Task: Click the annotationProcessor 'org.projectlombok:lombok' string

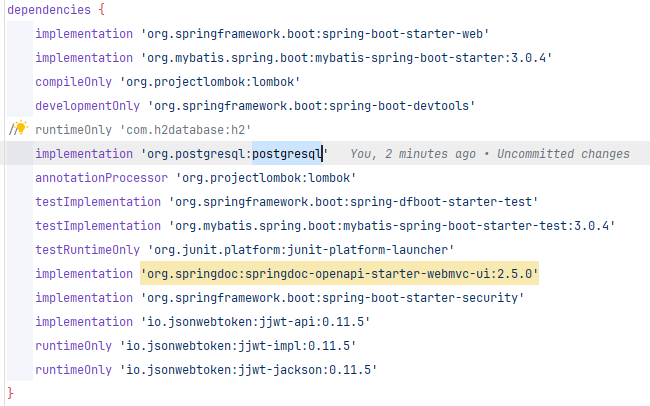Action: 266,178
